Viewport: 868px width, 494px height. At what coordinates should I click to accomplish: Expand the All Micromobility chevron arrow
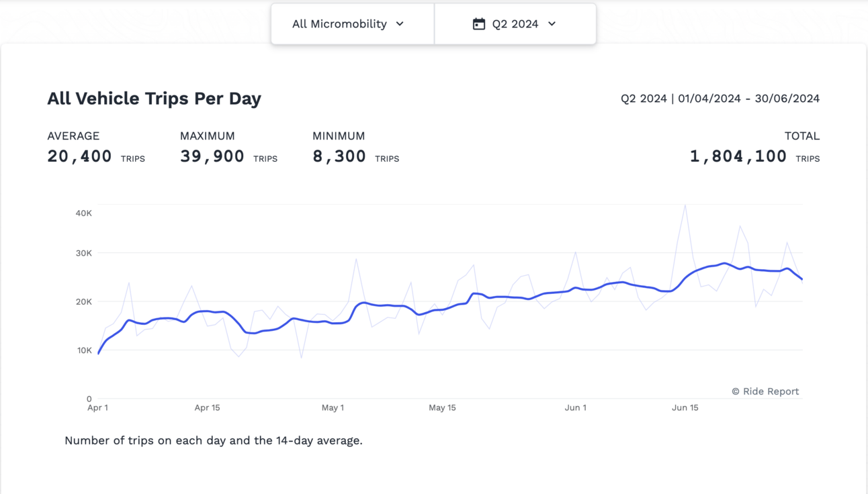pyautogui.click(x=400, y=24)
